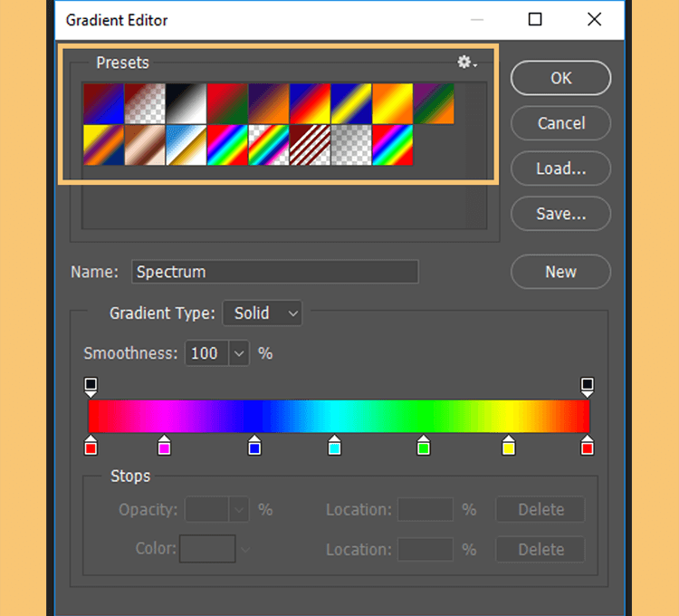The image size is (679, 616).
Task: Open the Presets gear menu
Action: 467,63
